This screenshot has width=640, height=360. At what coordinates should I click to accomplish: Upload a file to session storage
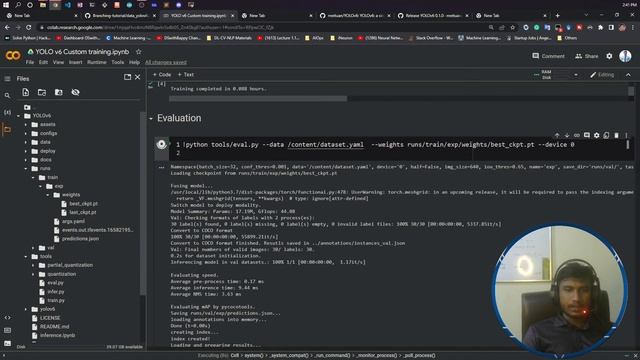(26, 92)
